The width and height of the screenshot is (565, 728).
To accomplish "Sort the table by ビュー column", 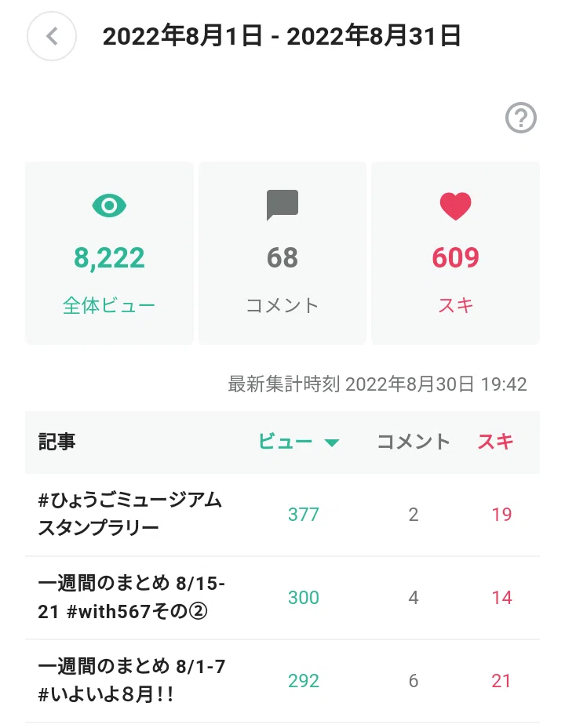I will (x=285, y=442).
